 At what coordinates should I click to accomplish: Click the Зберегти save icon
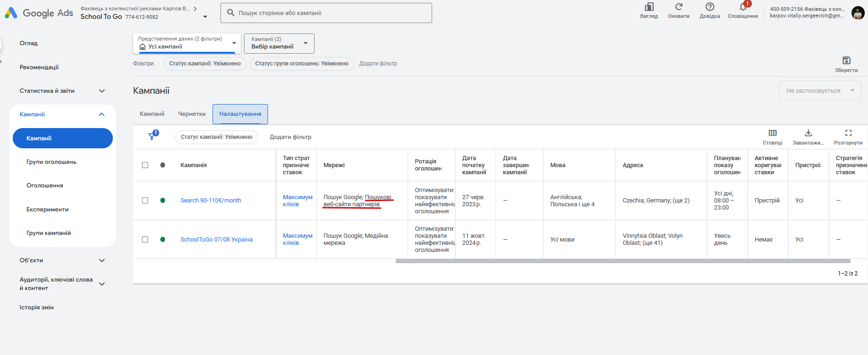click(x=846, y=60)
